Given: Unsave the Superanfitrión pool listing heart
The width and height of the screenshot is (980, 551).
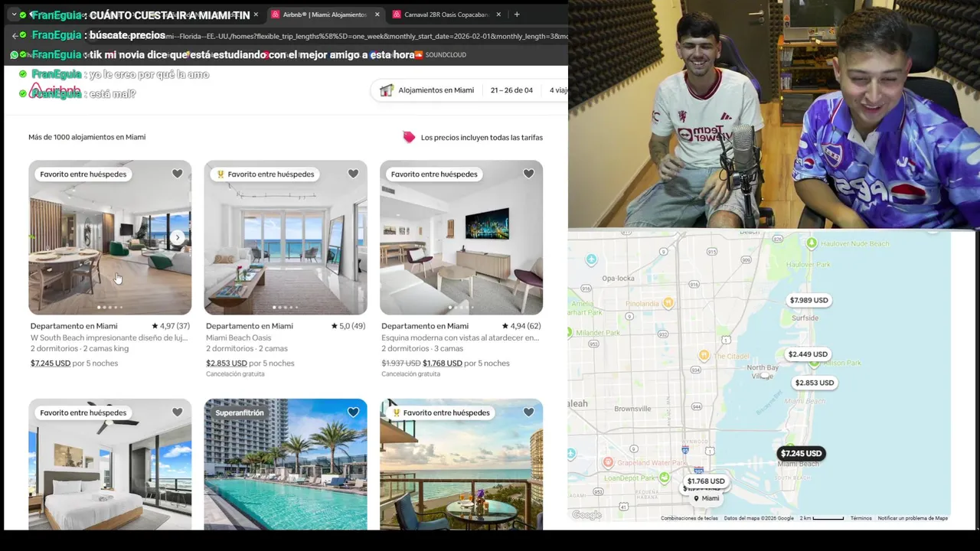Looking at the screenshot, I should click(353, 412).
